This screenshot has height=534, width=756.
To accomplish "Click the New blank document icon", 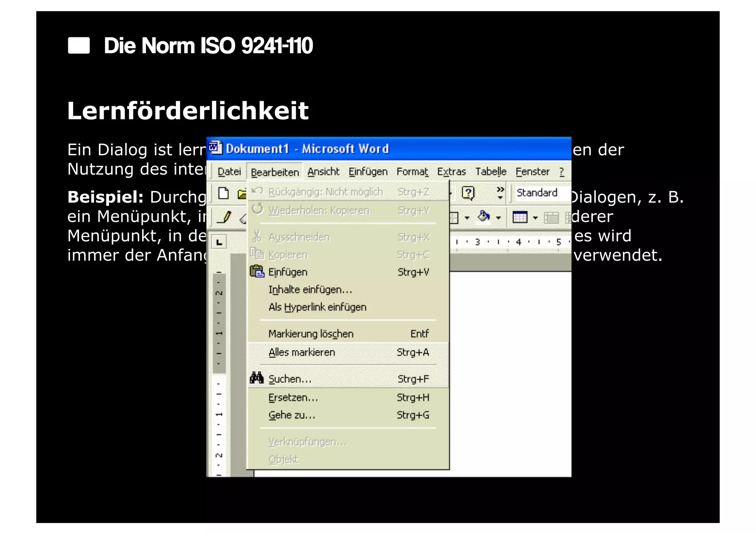I will pos(223,193).
